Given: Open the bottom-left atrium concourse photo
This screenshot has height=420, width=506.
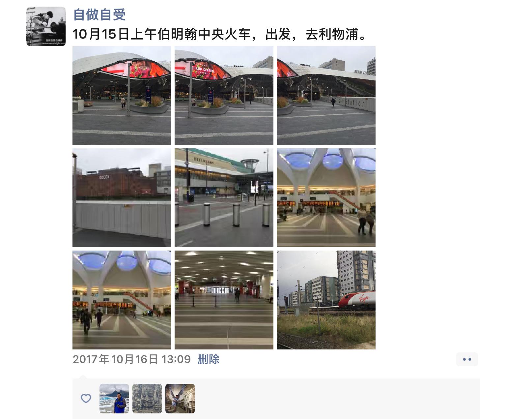Looking at the screenshot, I should (122, 300).
